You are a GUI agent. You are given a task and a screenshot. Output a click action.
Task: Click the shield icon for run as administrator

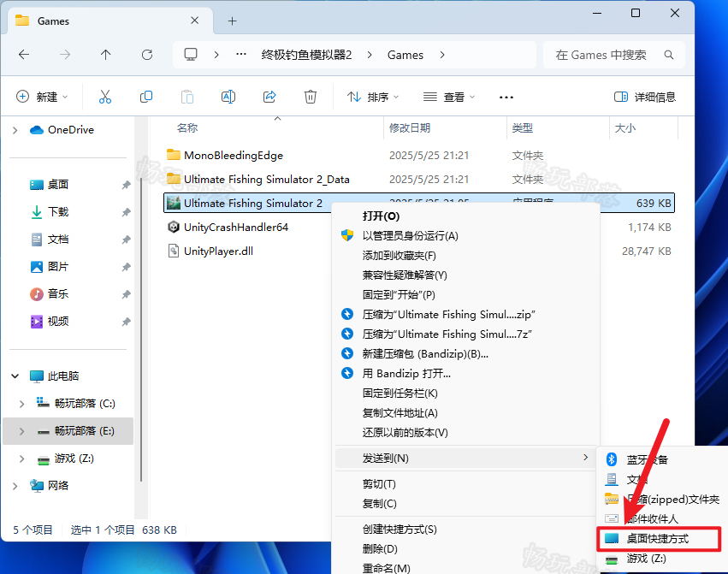(x=347, y=235)
